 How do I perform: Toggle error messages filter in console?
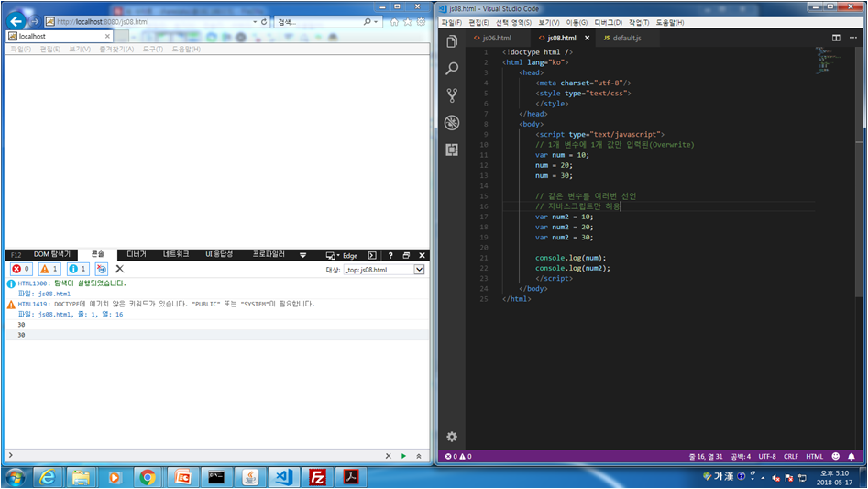pos(21,269)
